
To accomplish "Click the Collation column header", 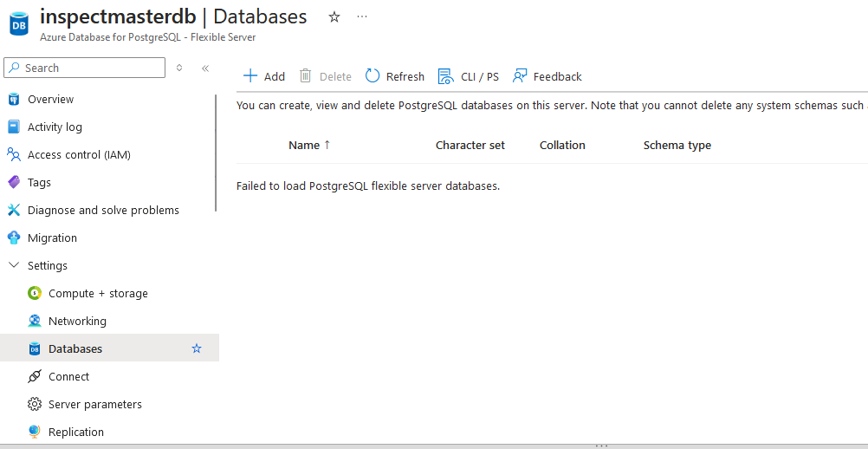I will [x=562, y=145].
